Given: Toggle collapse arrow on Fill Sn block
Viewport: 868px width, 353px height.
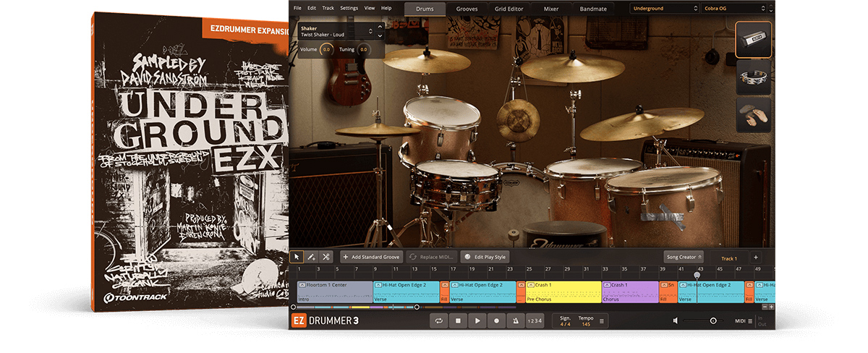Looking at the screenshot, I should tap(664, 285).
